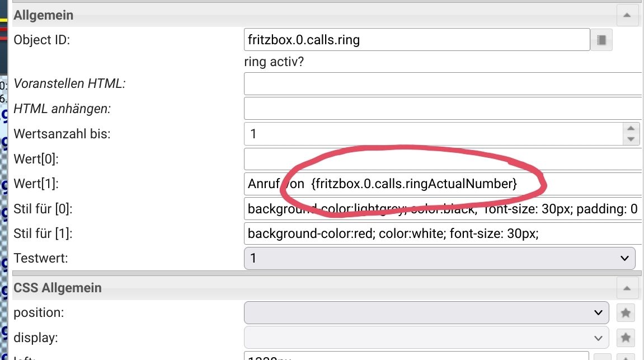Click the Stil für [1] style field

tap(442, 233)
